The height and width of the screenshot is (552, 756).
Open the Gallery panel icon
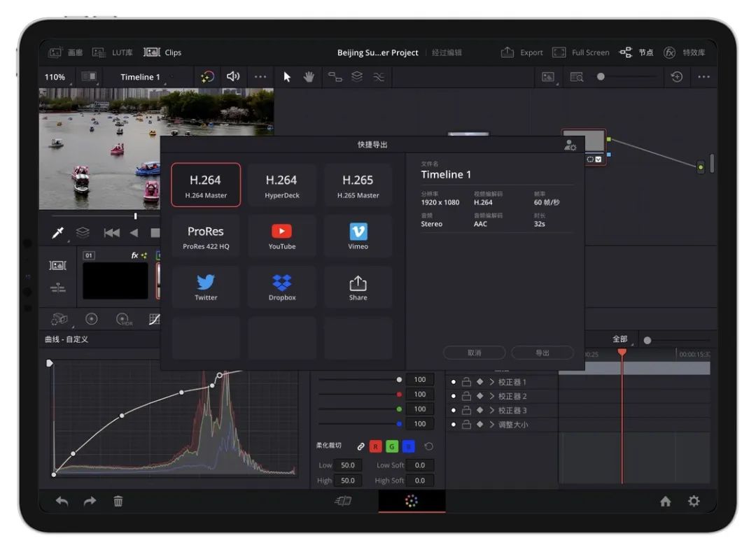click(55, 52)
